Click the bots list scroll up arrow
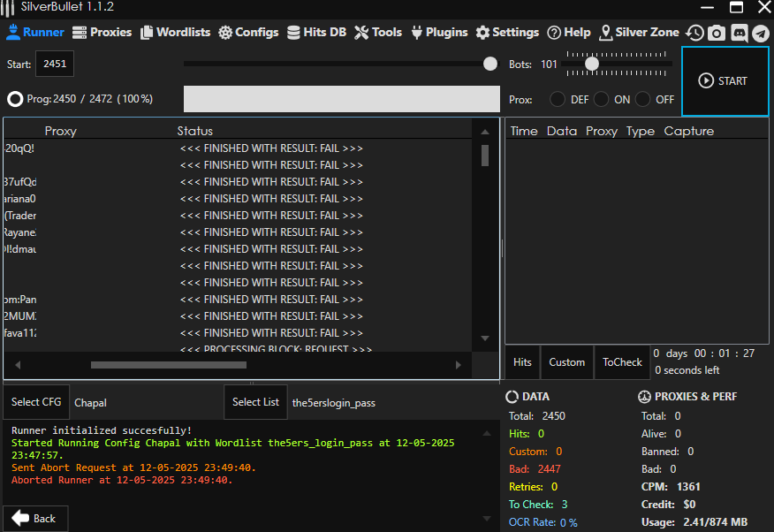Viewport: 774px width, 532px height. pos(485,132)
